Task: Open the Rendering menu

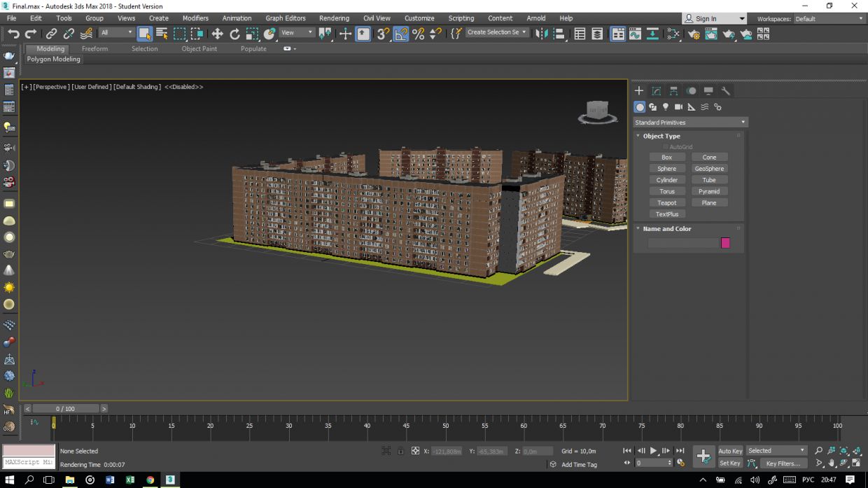Action: point(334,18)
